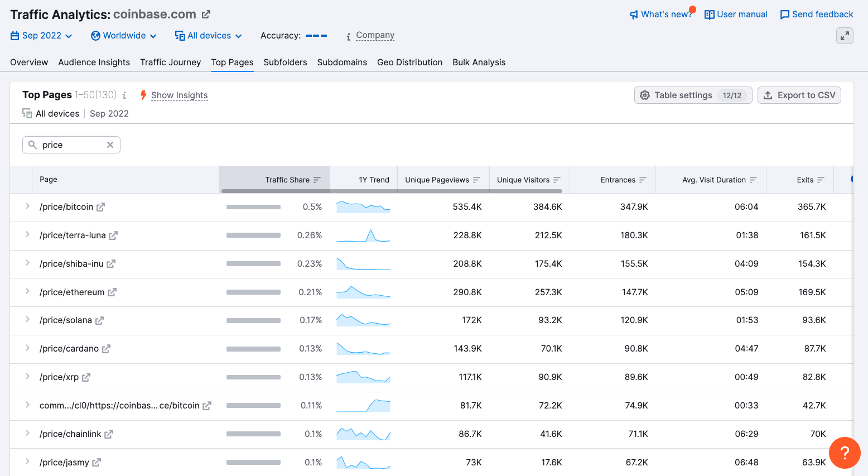Image resolution: width=868 pixels, height=476 pixels.
Task: Focus the price search input field
Action: coord(71,145)
